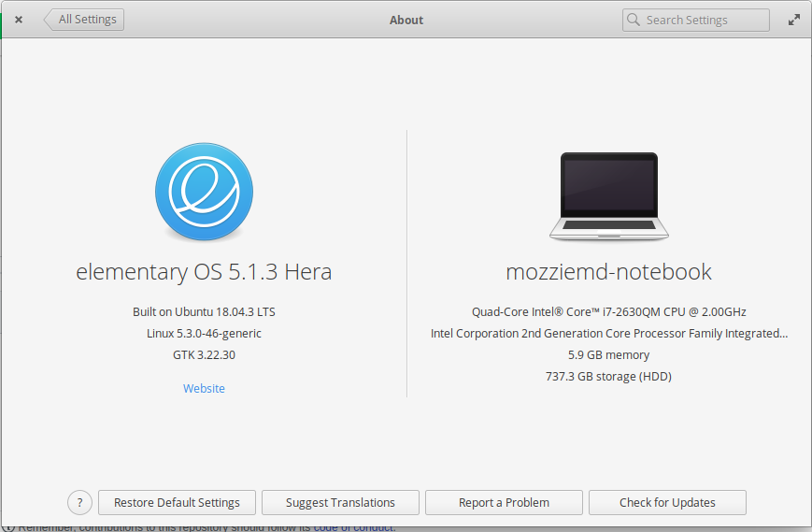Click Suggest Translations button
This screenshot has height=532, width=812.
tap(340, 502)
